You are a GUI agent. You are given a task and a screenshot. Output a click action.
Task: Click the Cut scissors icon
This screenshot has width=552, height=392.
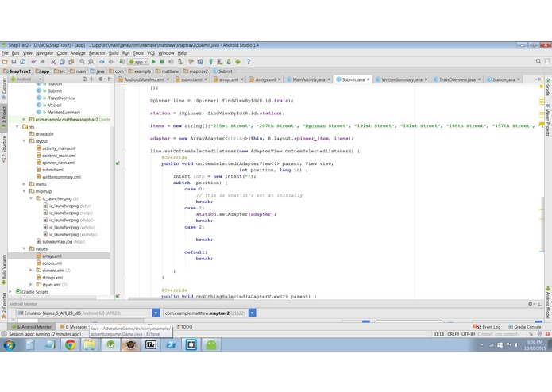pyautogui.click(x=53, y=62)
